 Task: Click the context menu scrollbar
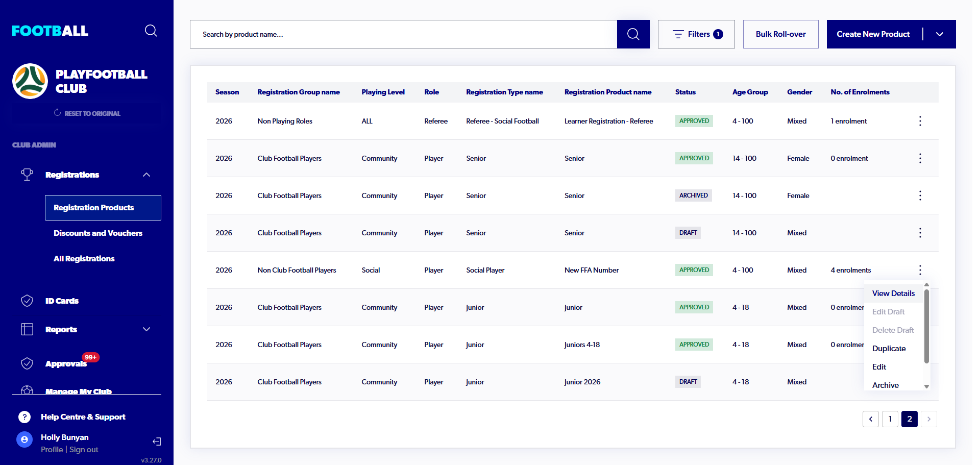926,326
